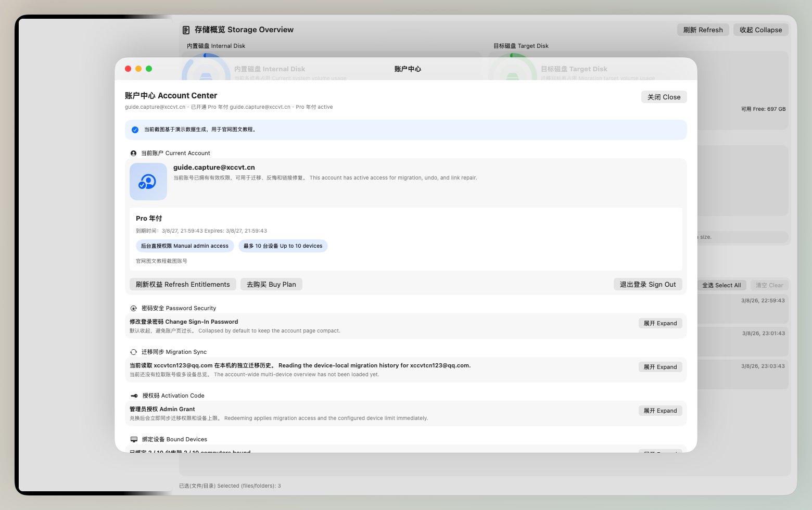Click the Password Security lock icon
The height and width of the screenshot is (510, 812).
click(134, 309)
